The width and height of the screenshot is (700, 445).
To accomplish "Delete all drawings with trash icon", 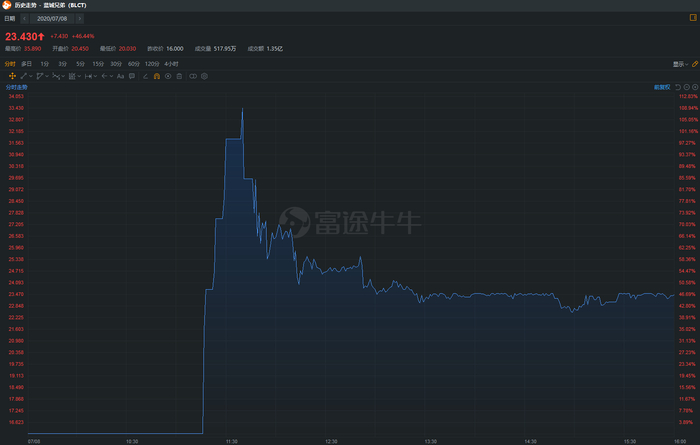I will [179, 76].
